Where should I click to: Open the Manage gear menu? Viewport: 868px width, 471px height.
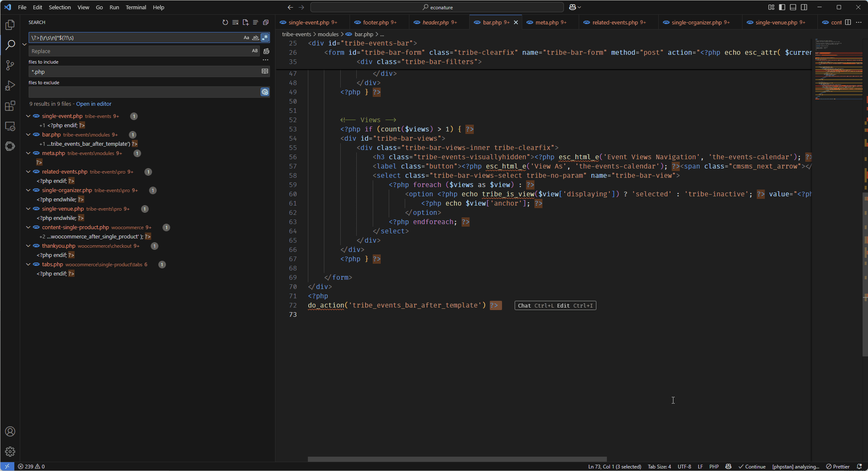(10, 451)
